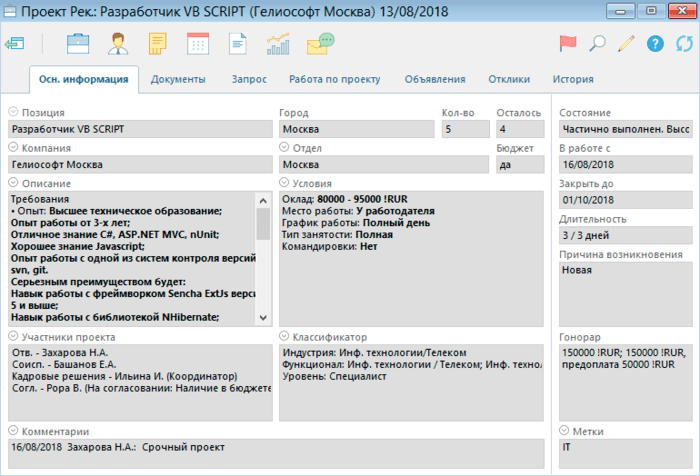Click the Позиция field Разработчик VB SCRIPT

140,129
